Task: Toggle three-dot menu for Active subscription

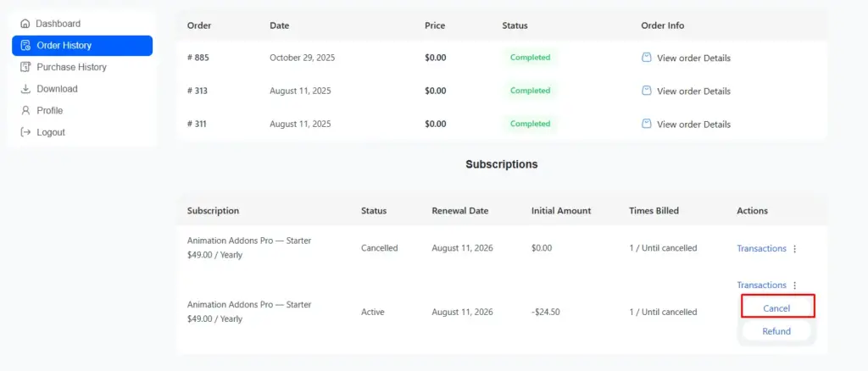Action: 794,285
